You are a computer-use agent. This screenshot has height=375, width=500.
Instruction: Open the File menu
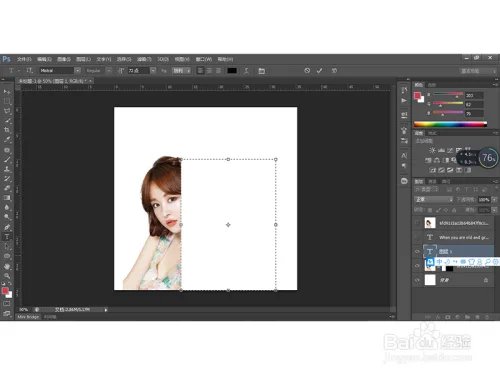click(x=24, y=59)
